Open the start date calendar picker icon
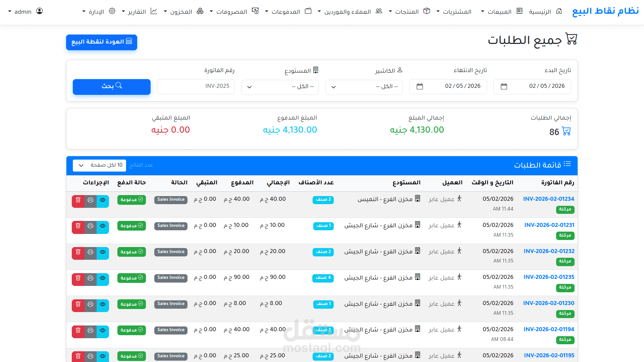Viewport: 644px width, 362px height. coord(503,86)
